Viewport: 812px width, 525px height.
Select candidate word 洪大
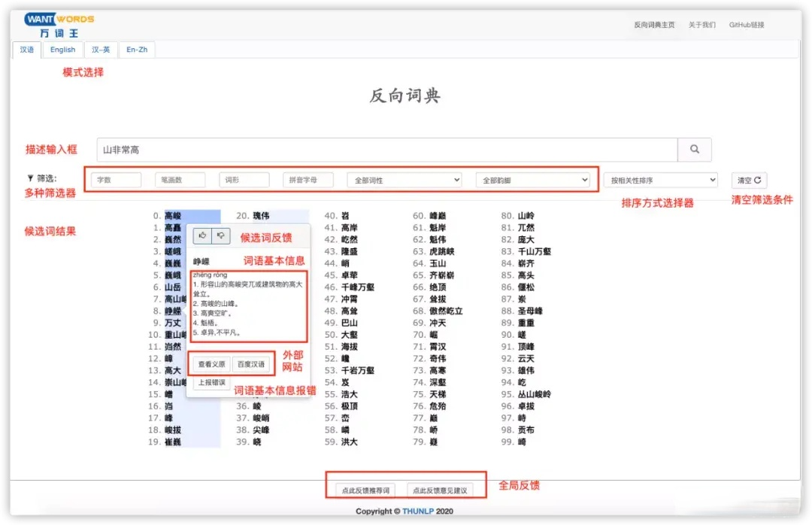[350, 442]
